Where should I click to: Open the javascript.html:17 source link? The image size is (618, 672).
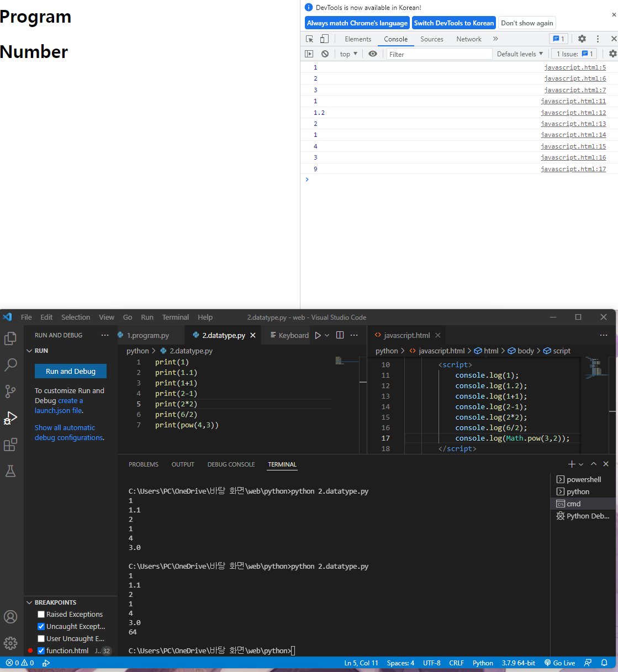tap(573, 169)
